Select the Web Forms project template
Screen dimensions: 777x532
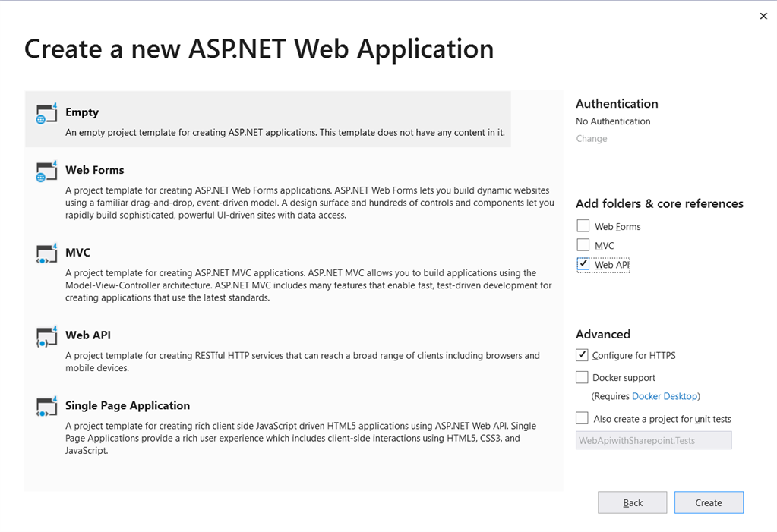pyautogui.click(x=266, y=190)
